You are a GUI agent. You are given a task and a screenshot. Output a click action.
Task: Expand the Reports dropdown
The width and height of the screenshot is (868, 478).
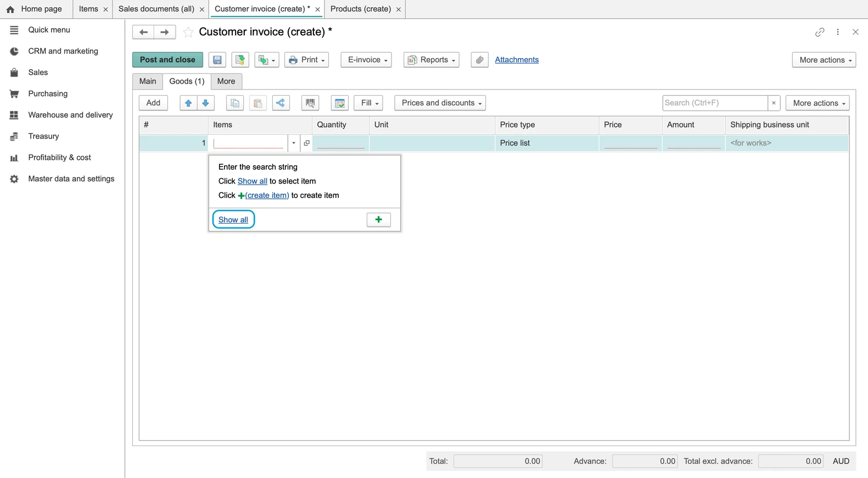click(432, 60)
